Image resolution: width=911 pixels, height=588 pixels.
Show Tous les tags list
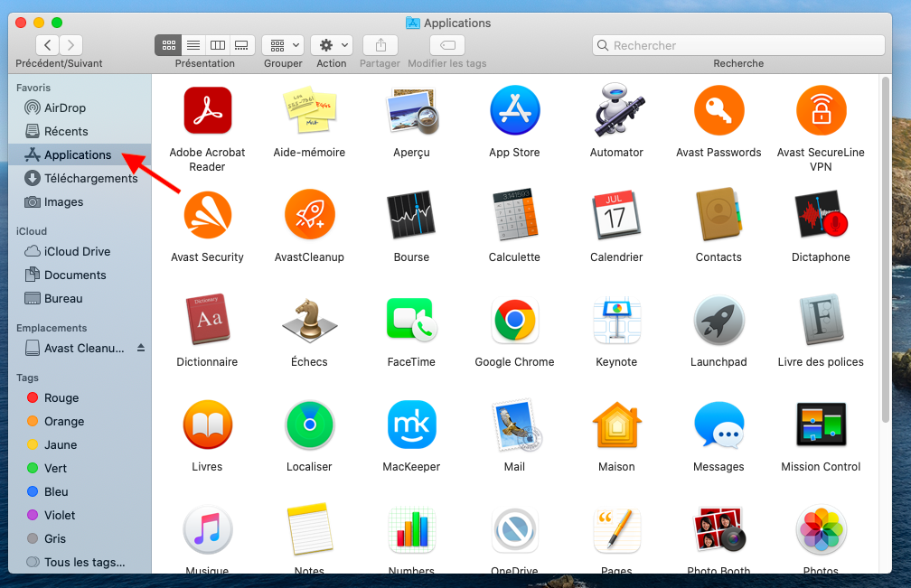(x=80, y=562)
